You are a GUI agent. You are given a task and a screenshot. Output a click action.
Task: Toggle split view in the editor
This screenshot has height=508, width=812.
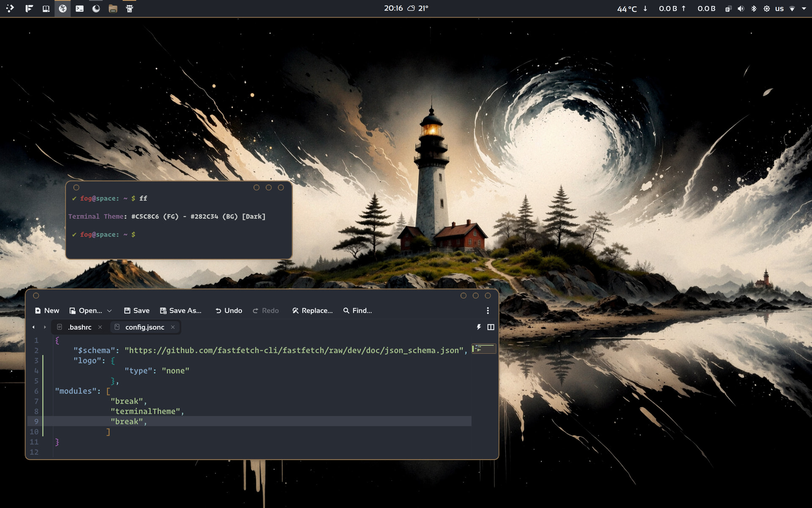click(x=491, y=327)
